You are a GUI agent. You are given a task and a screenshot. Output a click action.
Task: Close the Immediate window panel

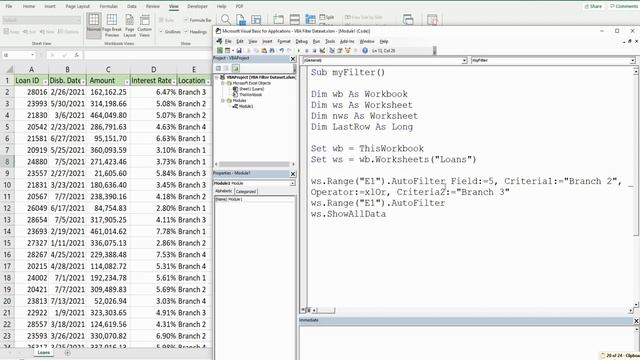[x=636, y=321]
